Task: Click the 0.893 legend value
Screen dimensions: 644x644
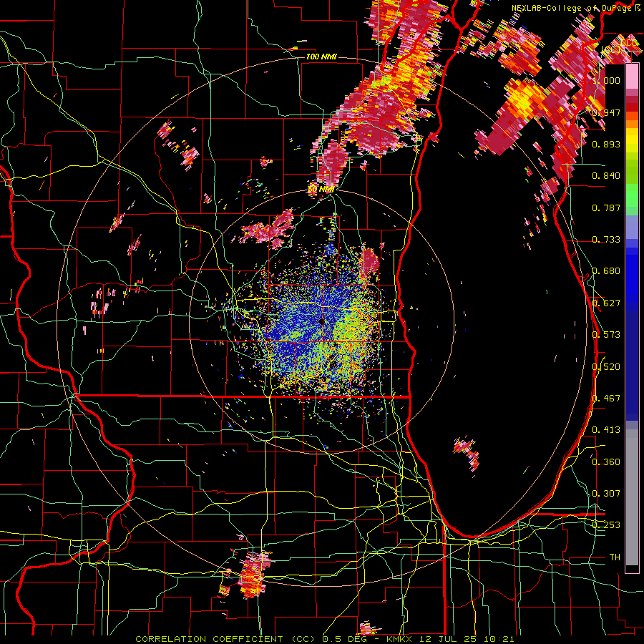Action: tap(606, 144)
